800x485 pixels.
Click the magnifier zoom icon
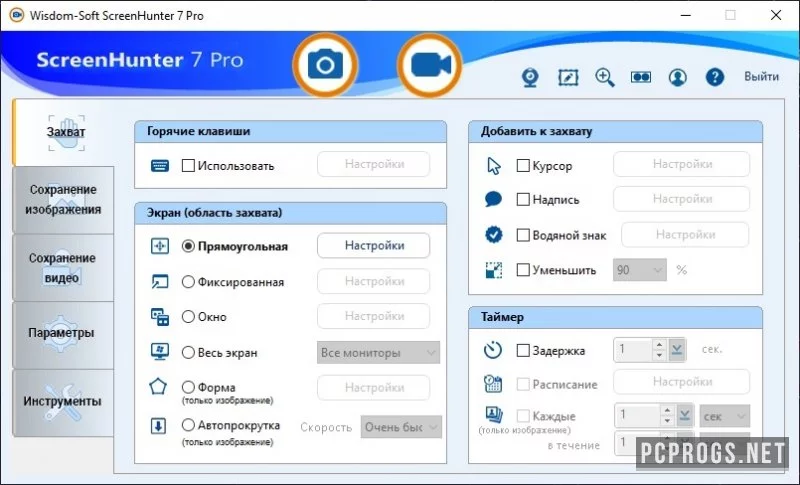605,78
